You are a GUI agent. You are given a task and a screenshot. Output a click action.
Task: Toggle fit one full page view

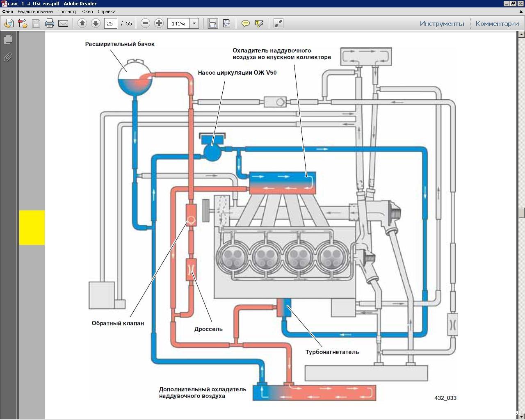(x=226, y=23)
